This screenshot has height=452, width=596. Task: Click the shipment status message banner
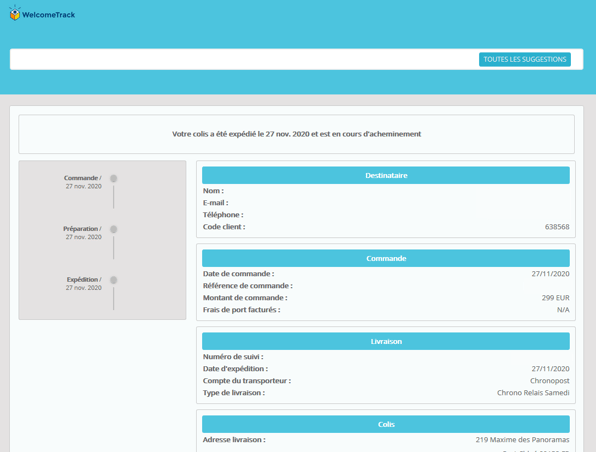[x=296, y=134]
